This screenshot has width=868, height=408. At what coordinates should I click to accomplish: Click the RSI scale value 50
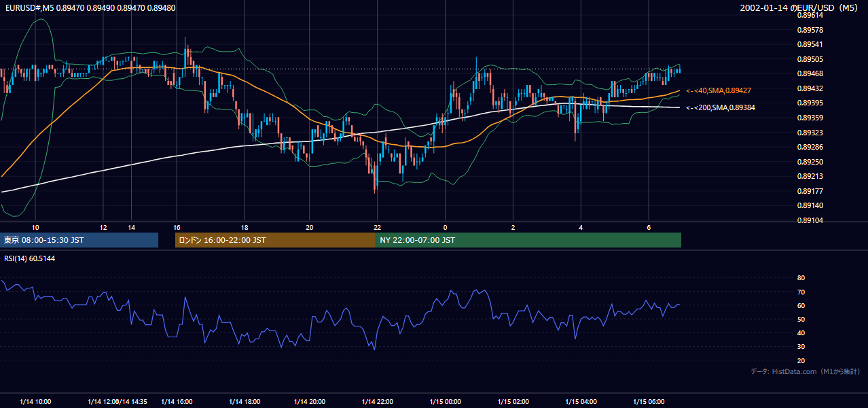click(x=801, y=319)
